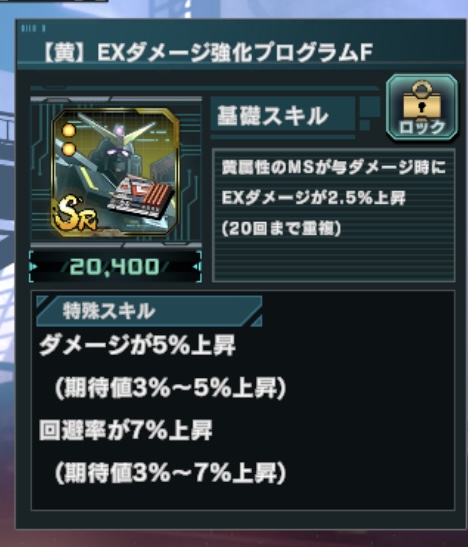Toggle the ロック lock button
This screenshot has width=468, height=547.
(422, 107)
